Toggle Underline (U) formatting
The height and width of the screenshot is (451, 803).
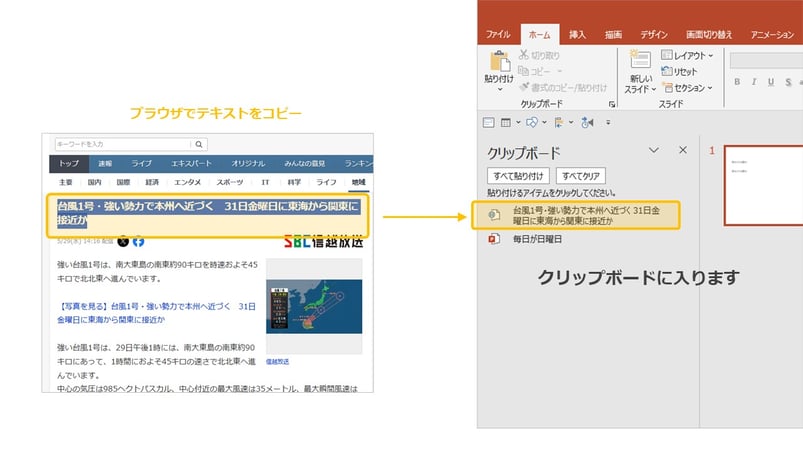[x=771, y=82]
